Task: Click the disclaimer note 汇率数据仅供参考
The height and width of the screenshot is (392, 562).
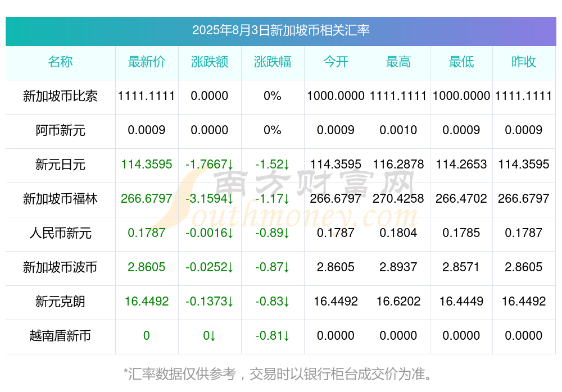Action: 182,374
